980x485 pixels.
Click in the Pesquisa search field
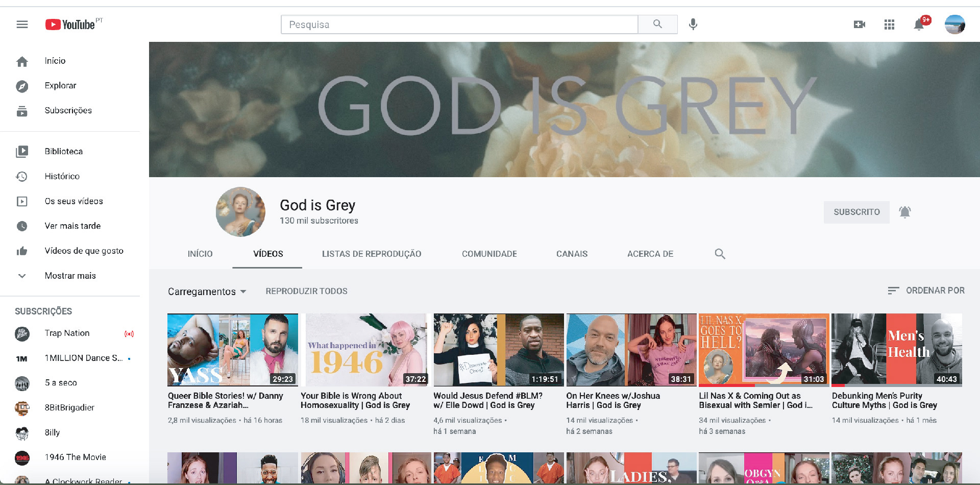pyautogui.click(x=459, y=24)
